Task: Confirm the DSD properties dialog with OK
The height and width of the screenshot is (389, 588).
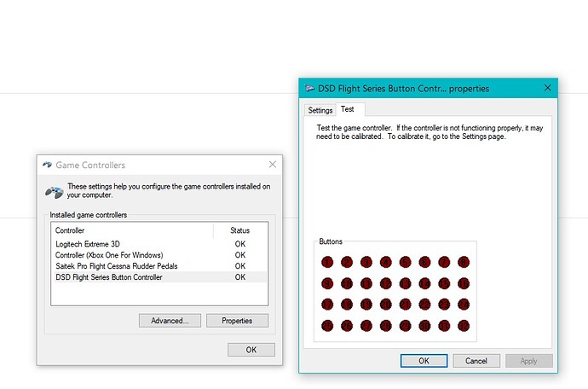Action: (x=424, y=361)
